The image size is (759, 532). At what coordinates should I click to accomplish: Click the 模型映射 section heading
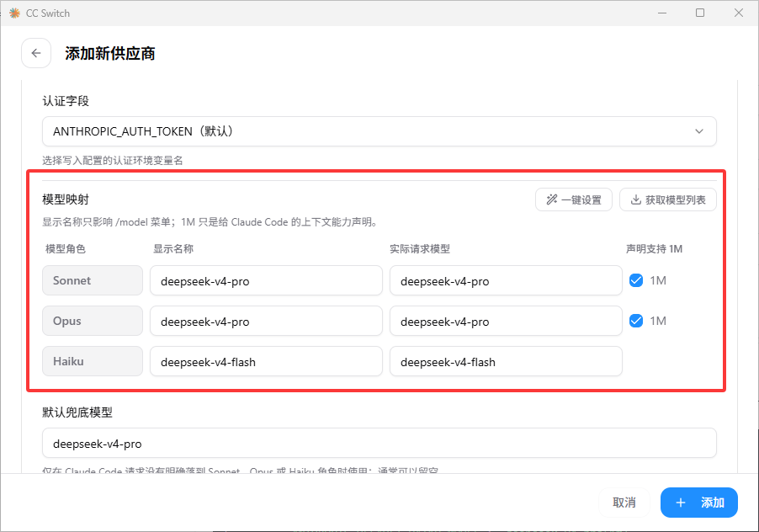point(66,199)
